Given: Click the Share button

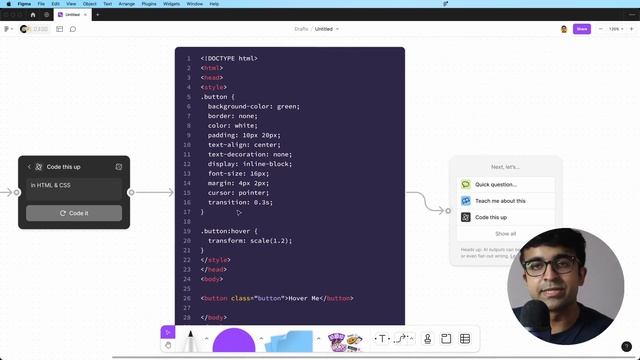Looking at the screenshot, I should [x=582, y=29].
